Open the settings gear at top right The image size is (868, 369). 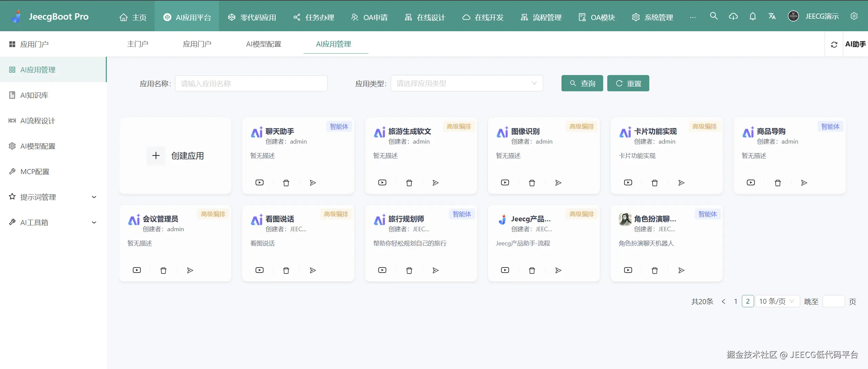(x=854, y=16)
